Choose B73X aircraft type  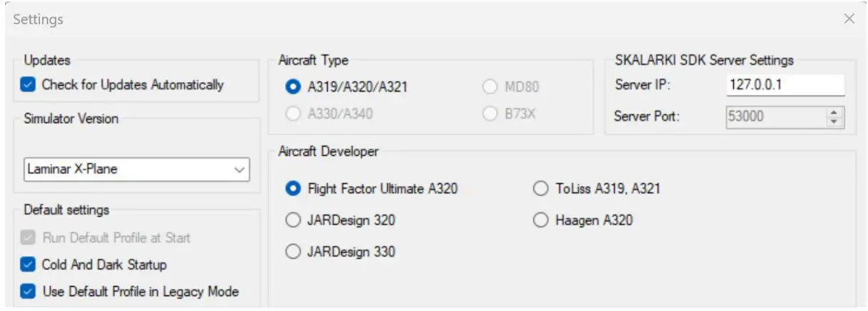click(490, 113)
